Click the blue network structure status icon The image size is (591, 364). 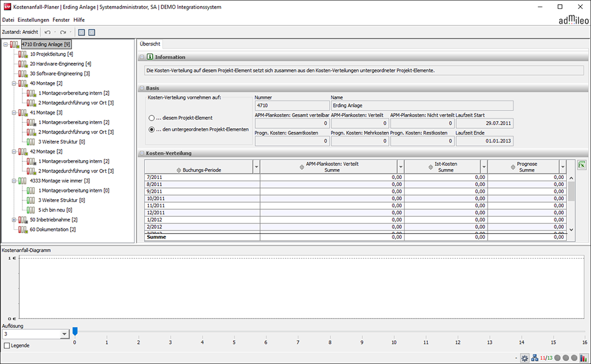(534, 358)
